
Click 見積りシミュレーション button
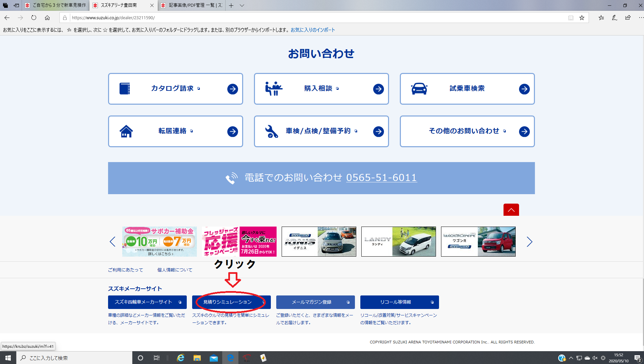coord(231,302)
